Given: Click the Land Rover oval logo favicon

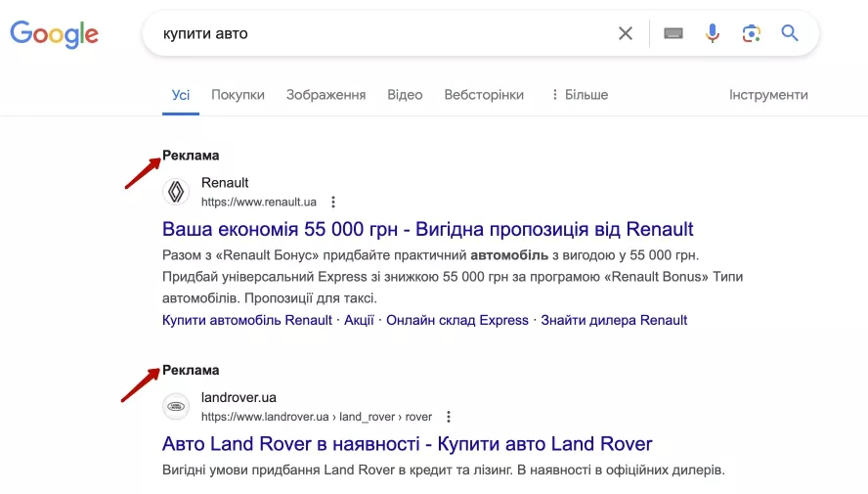Looking at the screenshot, I should point(176,407).
